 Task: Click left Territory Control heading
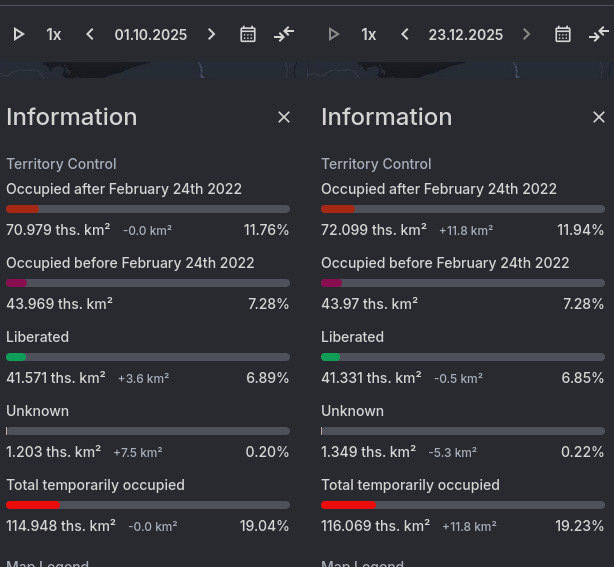[x=61, y=163]
